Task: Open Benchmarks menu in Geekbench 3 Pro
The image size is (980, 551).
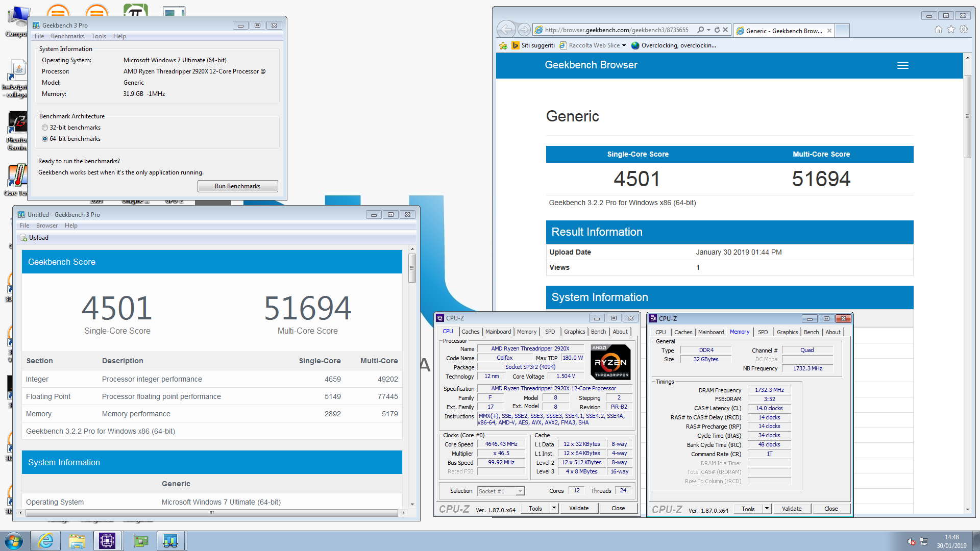Action: 67,36
